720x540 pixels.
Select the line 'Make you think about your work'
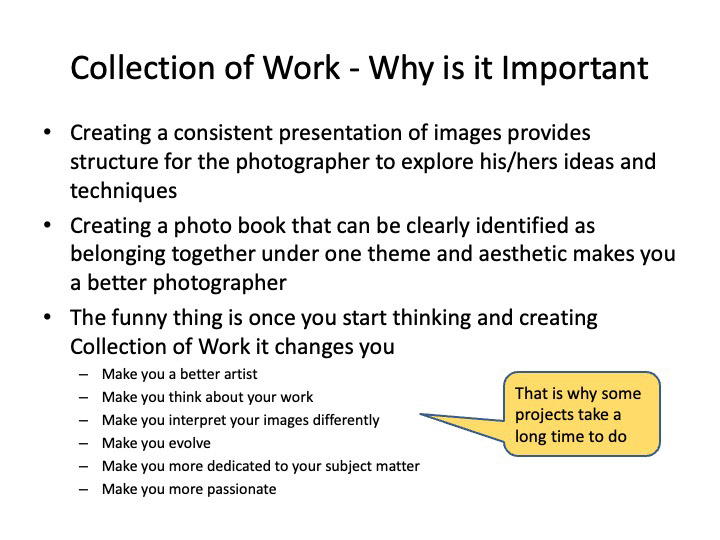(208, 397)
